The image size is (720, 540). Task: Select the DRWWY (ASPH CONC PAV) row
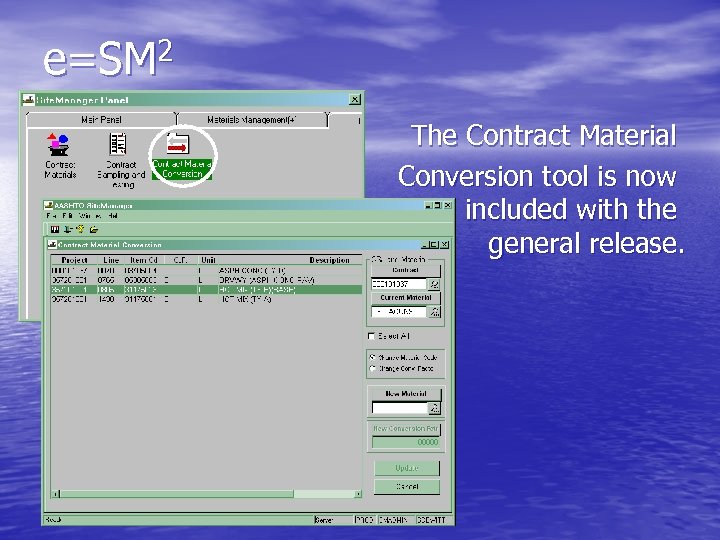pyautogui.click(x=206, y=280)
